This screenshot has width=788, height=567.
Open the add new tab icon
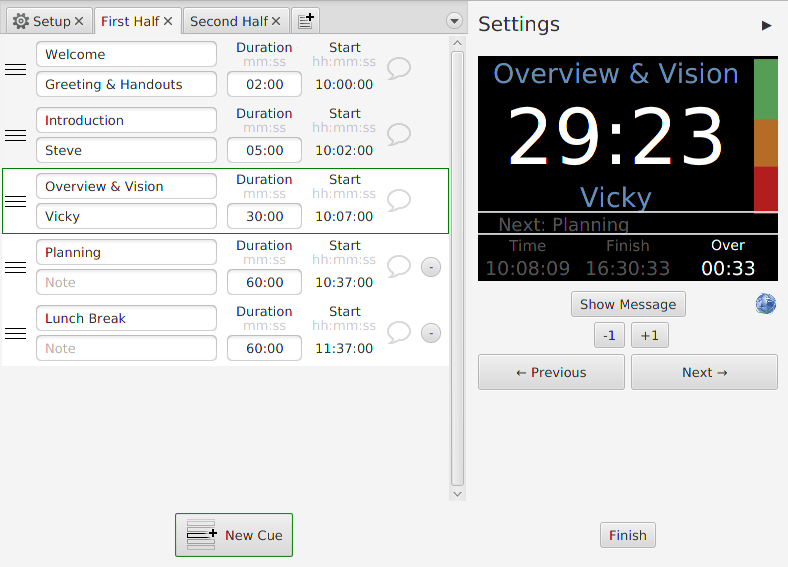click(306, 21)
